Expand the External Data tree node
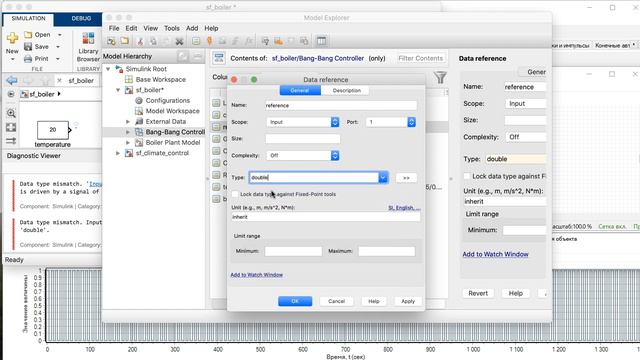This screenshot has width=640, height=360. click(x=128, y=122)
